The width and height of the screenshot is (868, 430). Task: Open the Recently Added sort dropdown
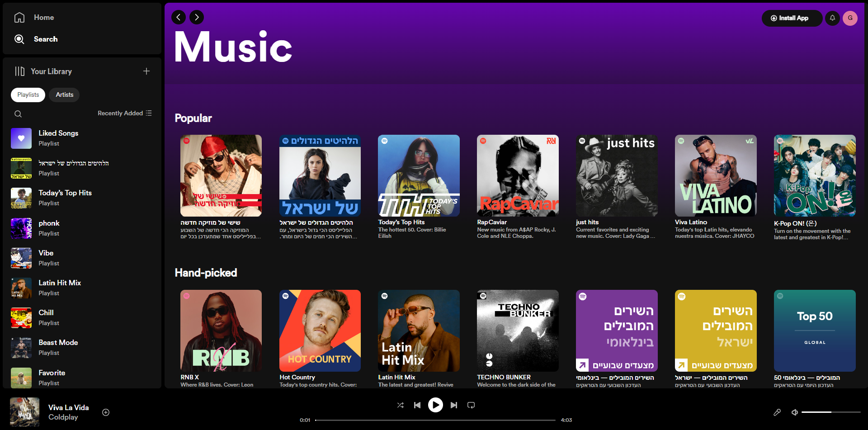point(120,113)
